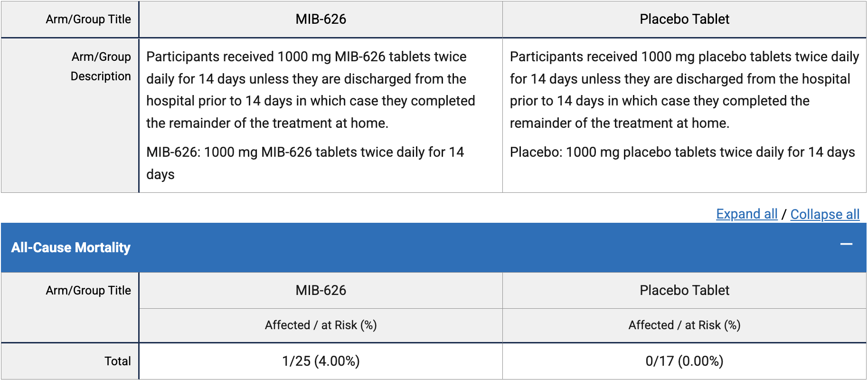Select the Placebo Tablet header in top table
Screen dimensions: 868x380
click(x=684, y=19)
